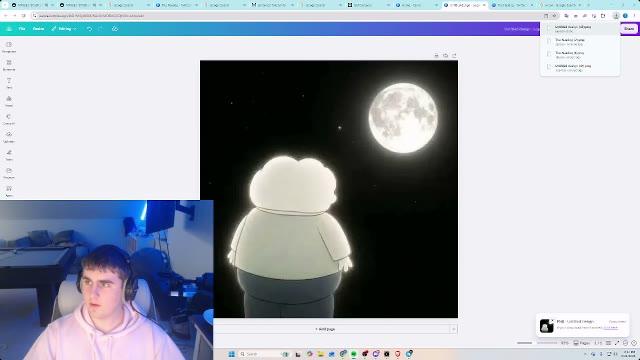640x360 pixels.
Task: Open the Windows Start menu
Action: pos(232,354)
